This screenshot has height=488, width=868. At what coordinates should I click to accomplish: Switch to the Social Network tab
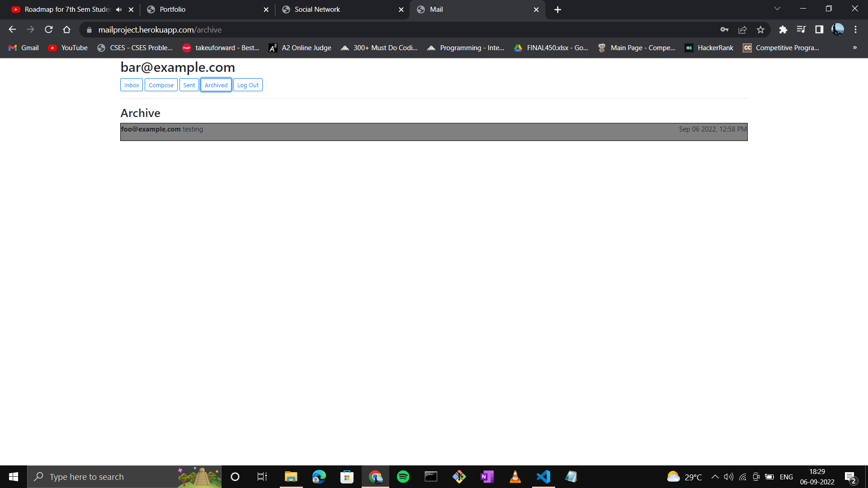tap(317, 9)
